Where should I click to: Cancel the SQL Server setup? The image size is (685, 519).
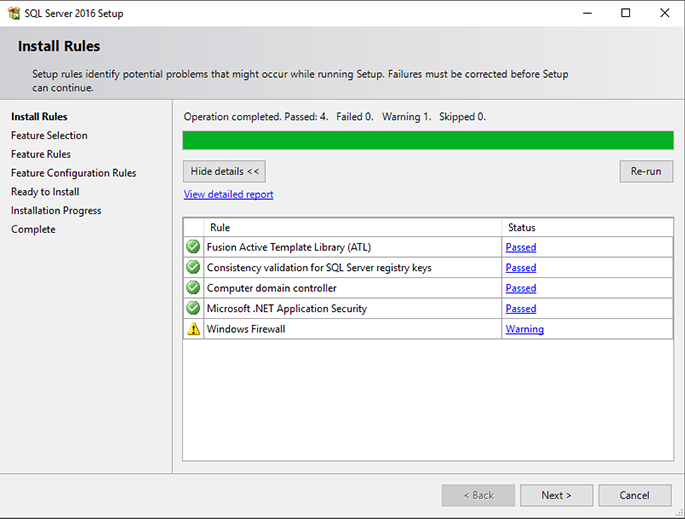[634, 495]
